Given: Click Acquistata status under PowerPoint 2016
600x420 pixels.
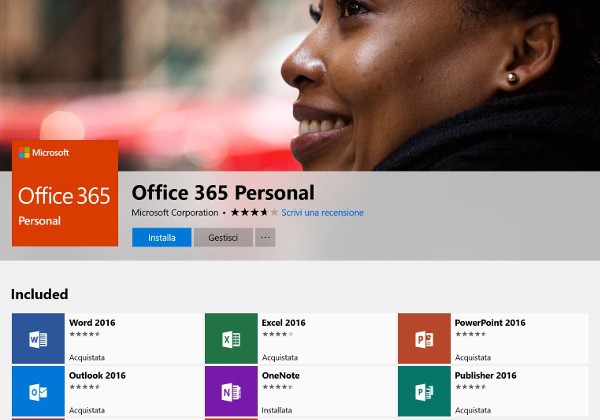Looking at the screenshot, I should click(x=473, y=358).
